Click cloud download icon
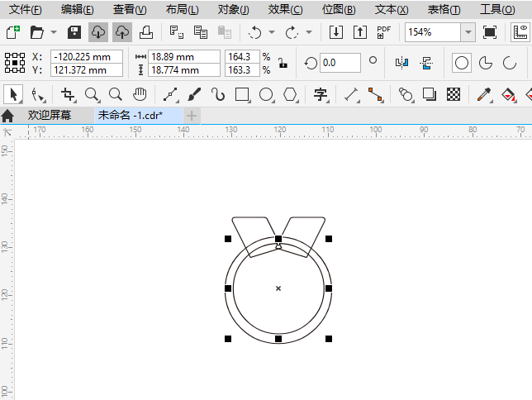532x400 pixels. (x=98, y=32)
